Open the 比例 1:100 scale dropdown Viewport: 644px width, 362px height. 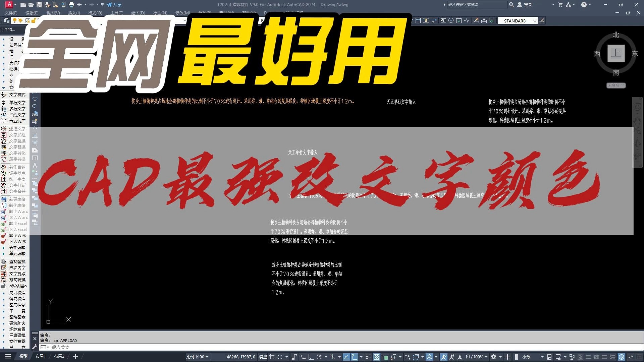(x=197, y=357)
